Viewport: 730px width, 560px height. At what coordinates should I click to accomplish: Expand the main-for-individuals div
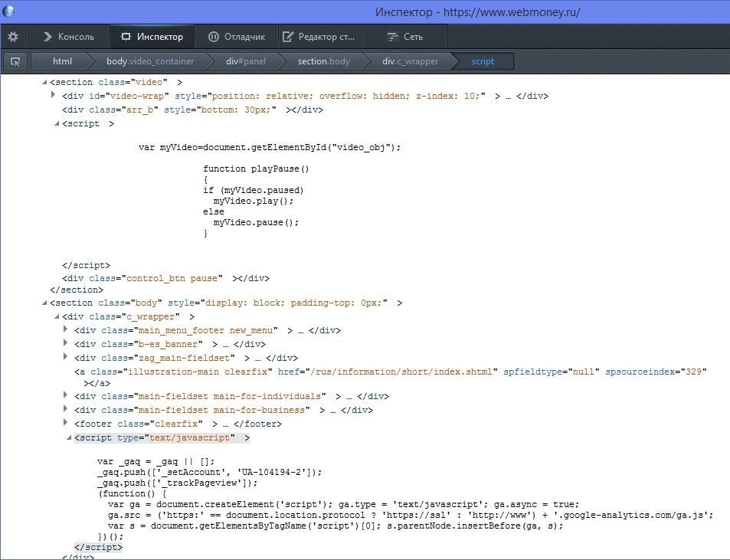pos(65,395)
